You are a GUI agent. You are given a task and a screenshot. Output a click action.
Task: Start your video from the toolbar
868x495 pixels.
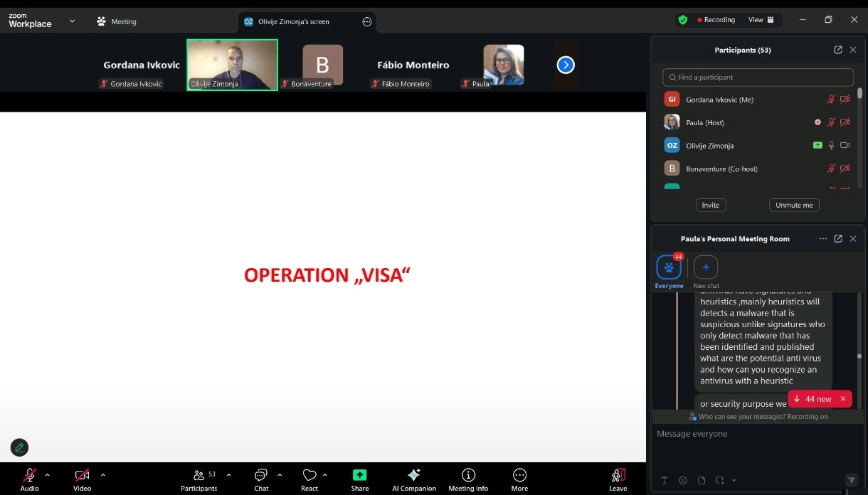82,475
